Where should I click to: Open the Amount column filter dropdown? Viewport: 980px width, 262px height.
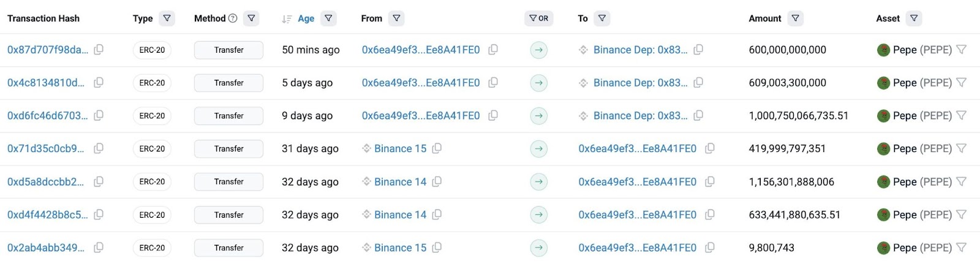pyautogui.click(x=795, y=18)
